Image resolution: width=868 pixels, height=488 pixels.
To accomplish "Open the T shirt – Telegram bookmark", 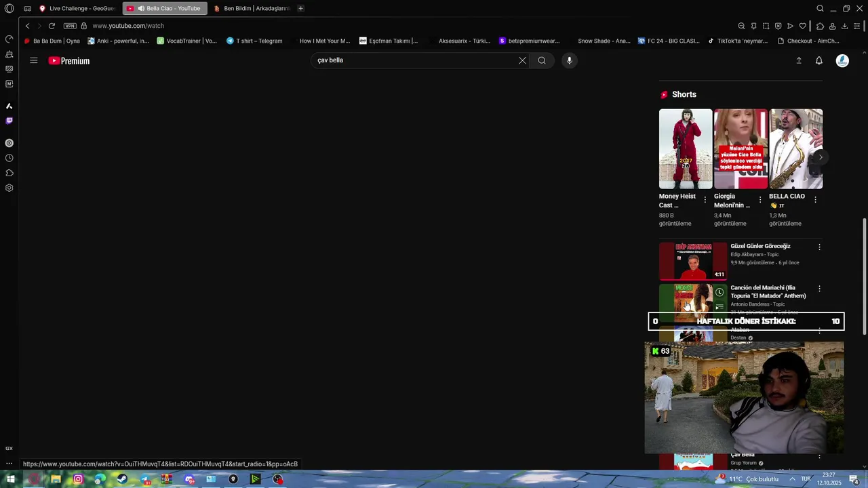I will point(254,41).
